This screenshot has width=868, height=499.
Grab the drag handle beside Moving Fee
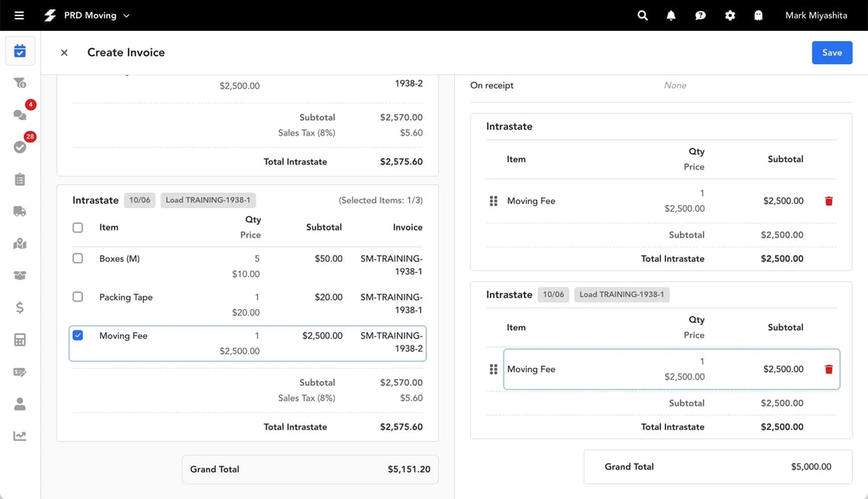tap(494, 201)
